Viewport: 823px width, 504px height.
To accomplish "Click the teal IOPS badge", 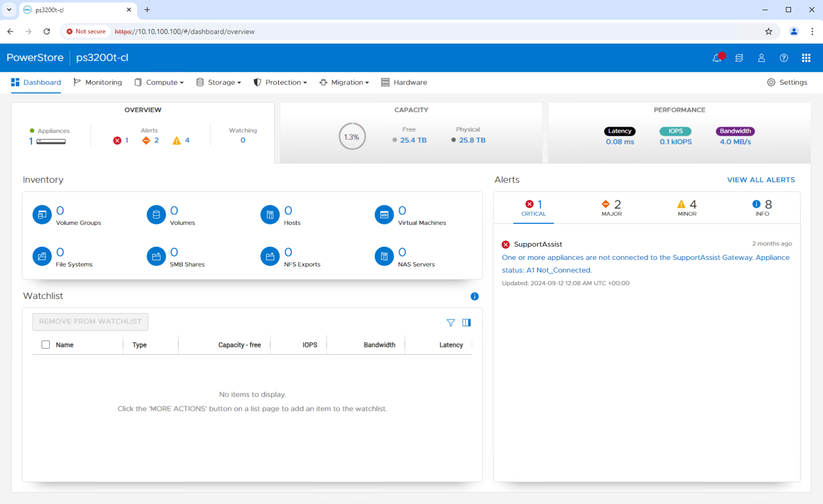I will click(676, 131).
